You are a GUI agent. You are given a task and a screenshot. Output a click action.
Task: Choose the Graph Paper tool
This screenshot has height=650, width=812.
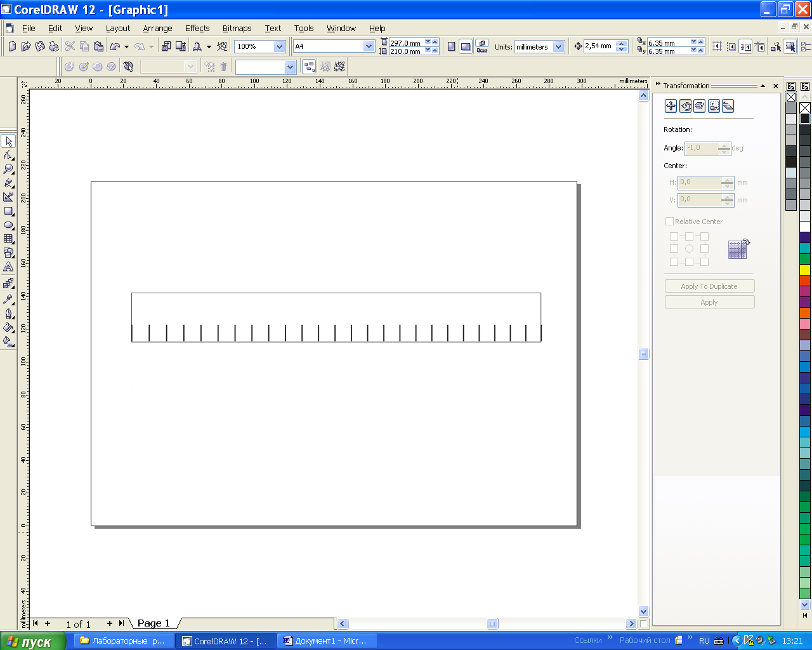click(x=8, y=239)
